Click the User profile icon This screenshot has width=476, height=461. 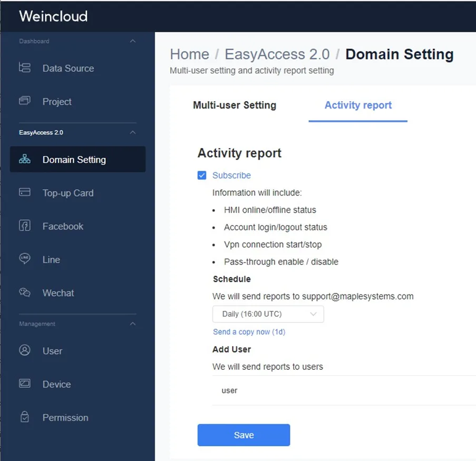pos(25,350)
